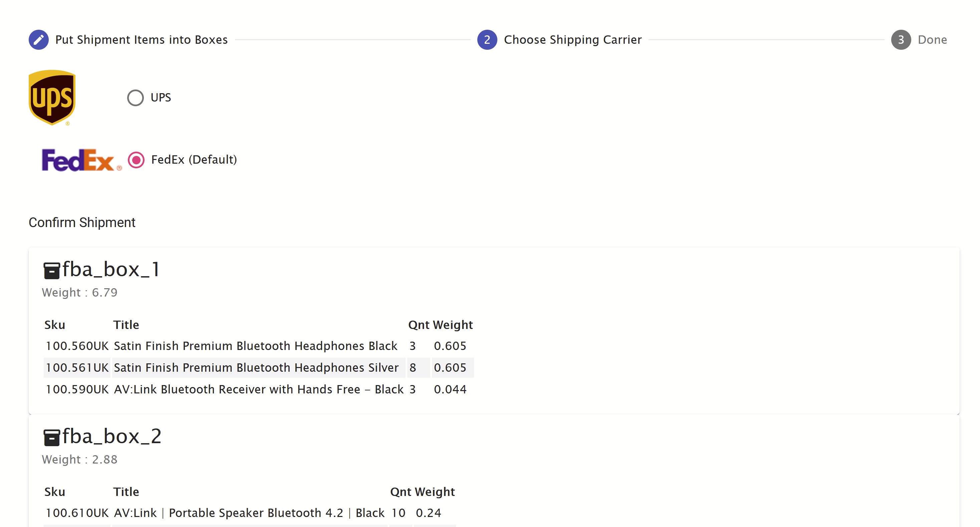The image size is (980, 527).
Task: Click SKU 100.560UK in box 1
Action: pyautogui.click(x=77, y=346)
